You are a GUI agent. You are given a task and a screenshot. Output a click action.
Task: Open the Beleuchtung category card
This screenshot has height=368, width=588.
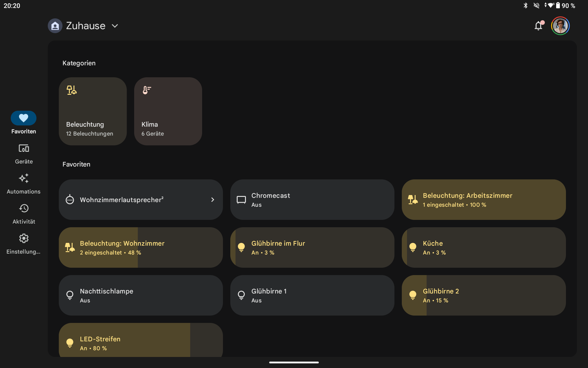[93, 111]
